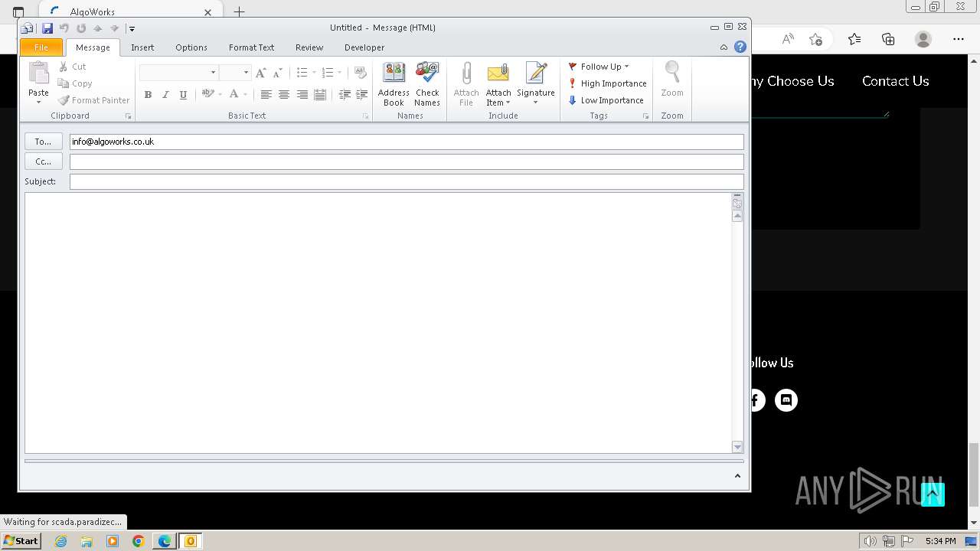Click the Shrink Font icon
980x551 pixels.
click(277, 73)
